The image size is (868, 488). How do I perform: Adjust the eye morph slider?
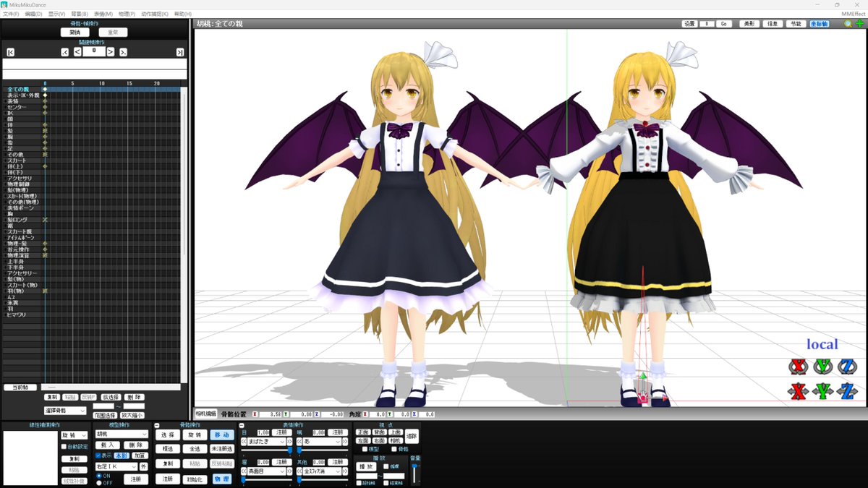267,450
